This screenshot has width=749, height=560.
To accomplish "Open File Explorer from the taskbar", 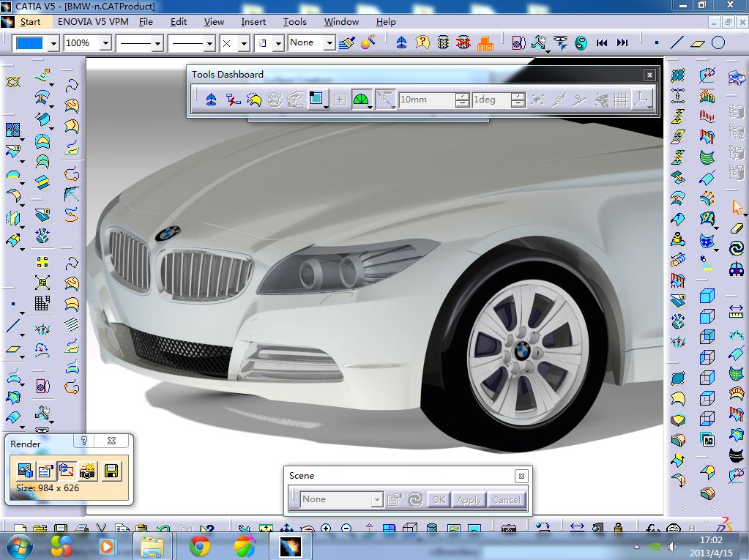I will click(152, 546).
